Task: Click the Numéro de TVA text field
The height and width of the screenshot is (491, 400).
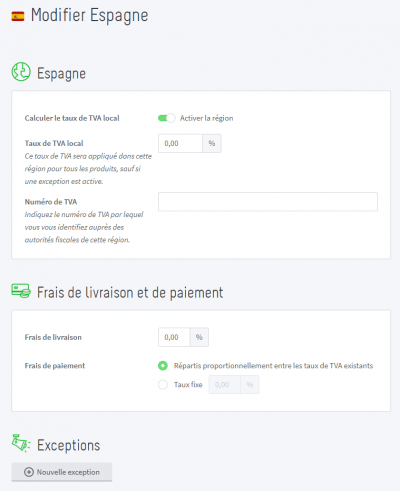Action: [268, 202]
